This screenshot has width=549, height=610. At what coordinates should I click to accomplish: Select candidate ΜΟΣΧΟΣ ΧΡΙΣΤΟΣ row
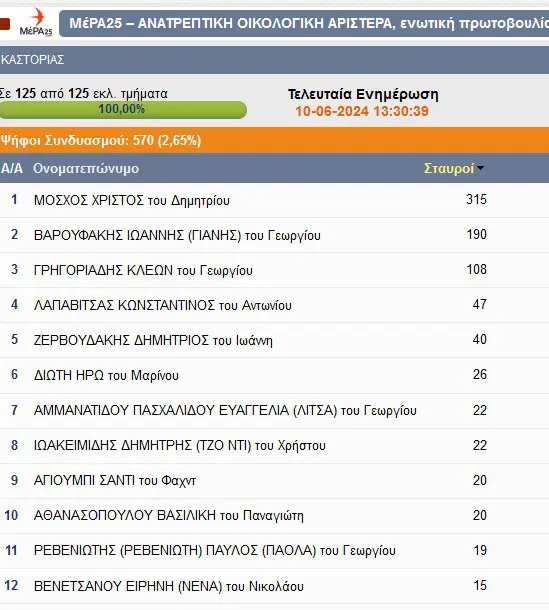[x=274, y=200]
